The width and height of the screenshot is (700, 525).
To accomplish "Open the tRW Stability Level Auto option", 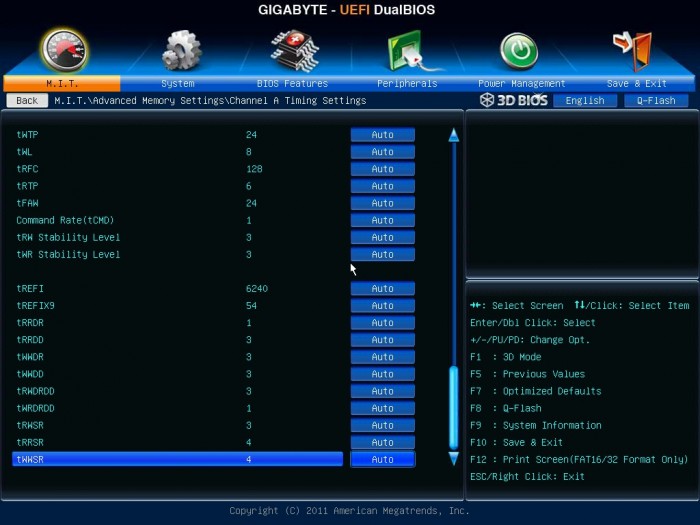I will [x=383, y=238].
